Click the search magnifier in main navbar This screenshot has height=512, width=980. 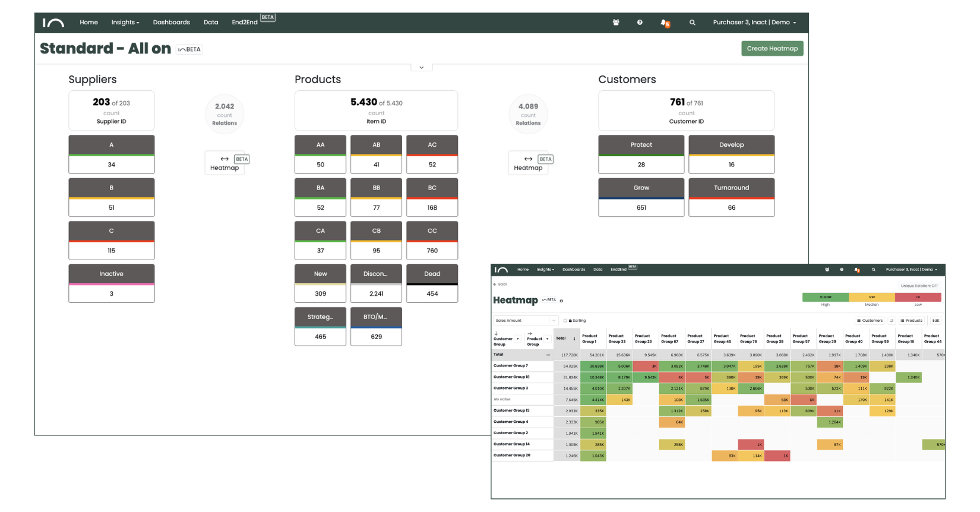pyautogui.click(x=692, y=23)
